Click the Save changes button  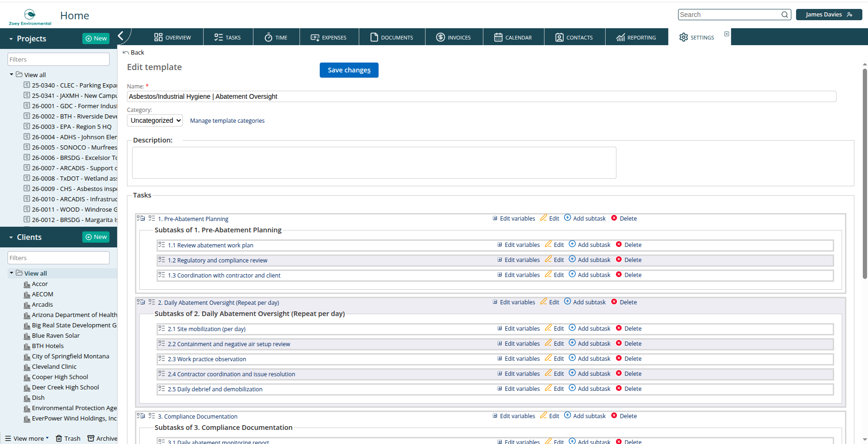(349, 70)
